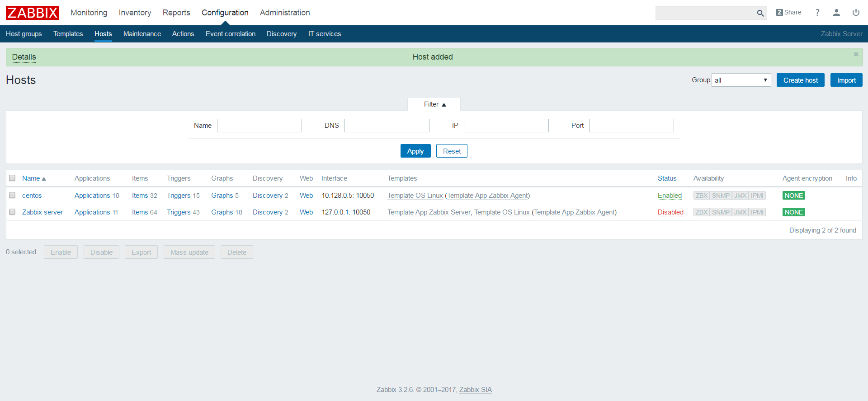Focus the Port filter field
The width and height of the screenshot is (868, 401).
pos(632,126)
